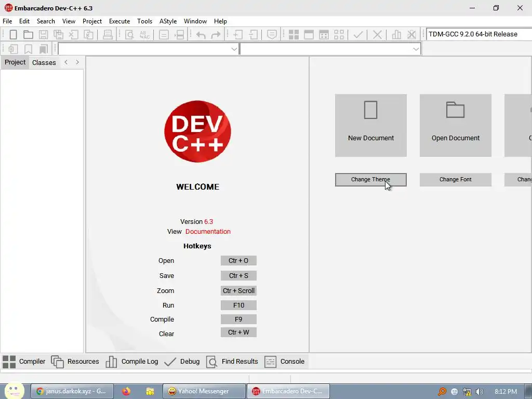The image size is (532, 399).
Task: Open the File menu
Action: click(7, 21)
